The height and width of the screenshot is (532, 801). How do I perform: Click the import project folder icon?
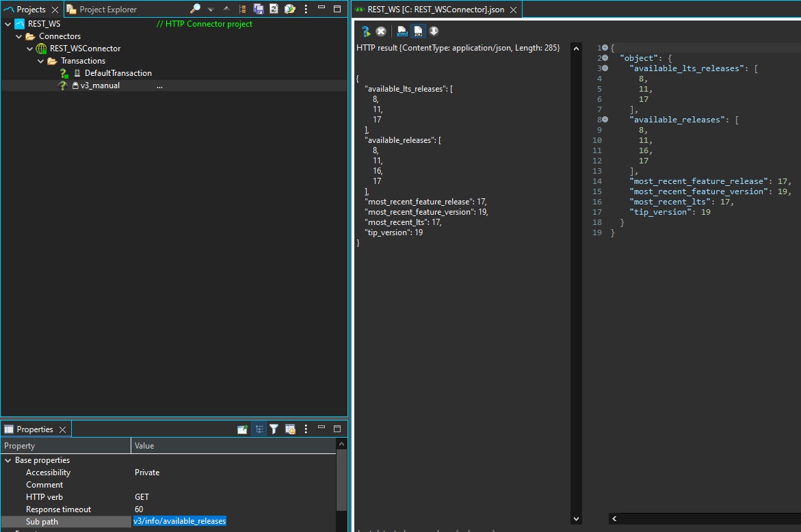[x=290, y=9]
